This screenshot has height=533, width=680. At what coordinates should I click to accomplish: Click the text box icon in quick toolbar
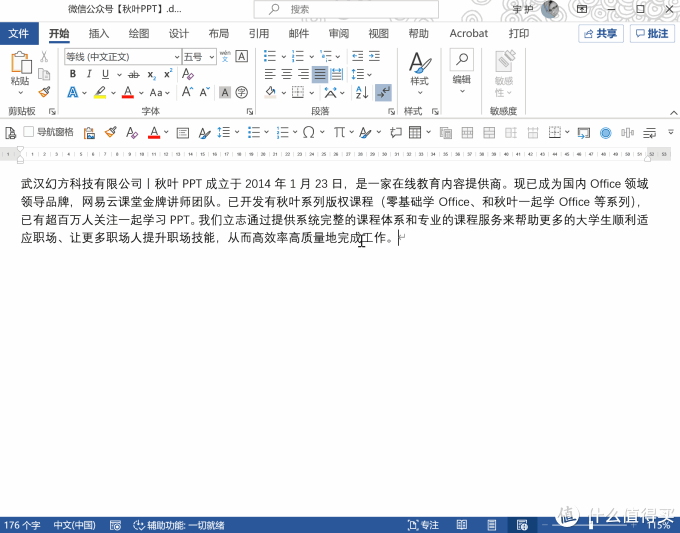click(x=183, y=133)
